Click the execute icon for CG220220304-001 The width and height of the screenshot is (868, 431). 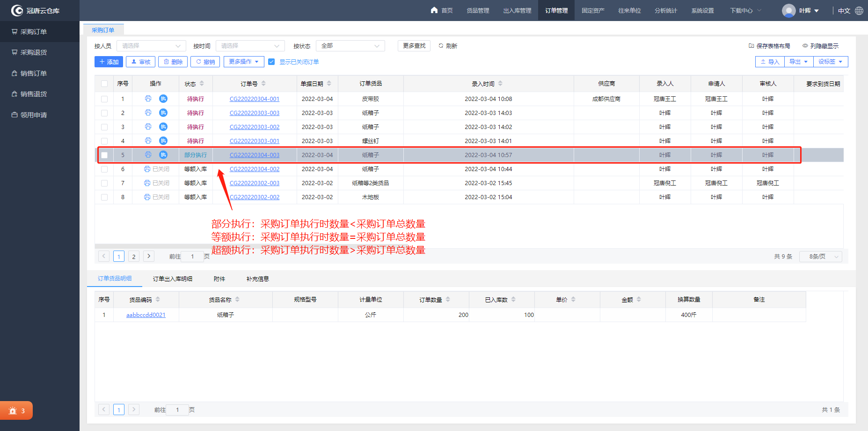tap(163, 99)
